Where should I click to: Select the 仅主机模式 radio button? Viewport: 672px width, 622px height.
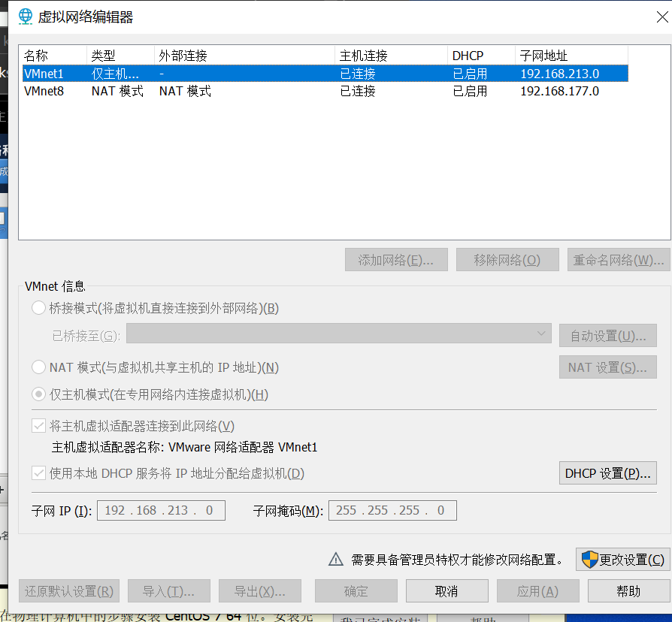38,394
